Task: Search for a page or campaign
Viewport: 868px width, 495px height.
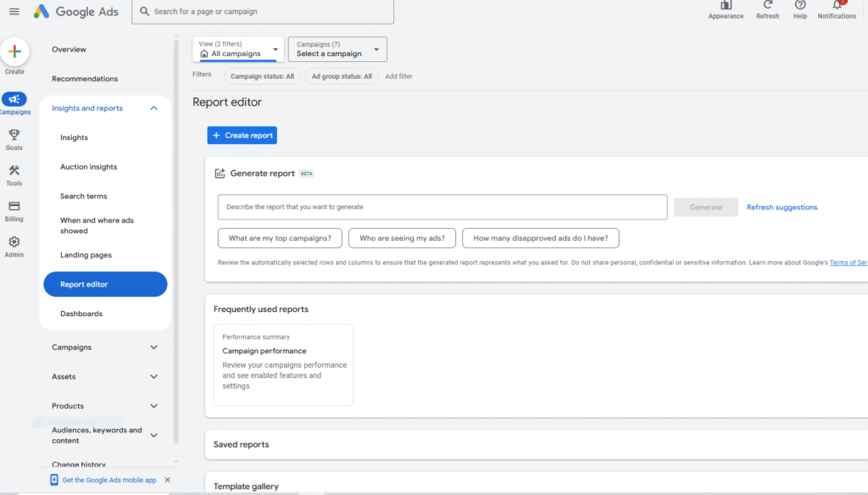Action: click(263, 12)
